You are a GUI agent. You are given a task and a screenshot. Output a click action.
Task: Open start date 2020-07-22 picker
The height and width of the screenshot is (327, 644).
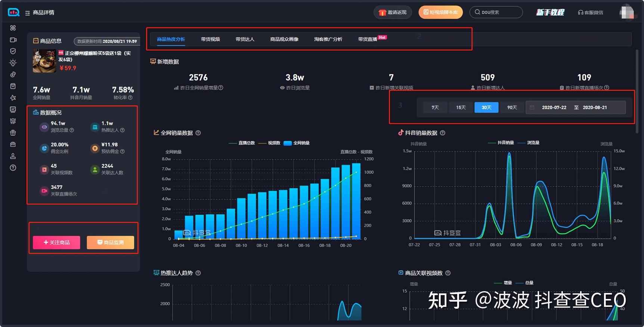(554, 108)
